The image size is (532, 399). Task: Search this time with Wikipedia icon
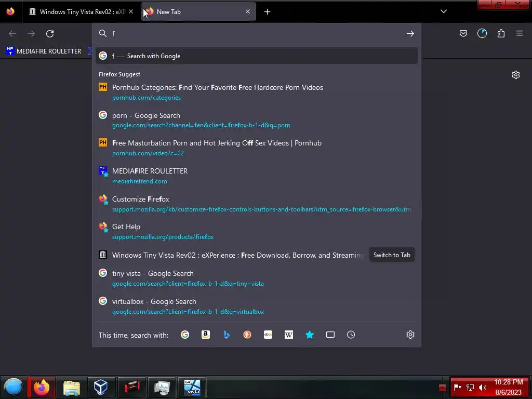pyautogui.click(x=289, y=335)
